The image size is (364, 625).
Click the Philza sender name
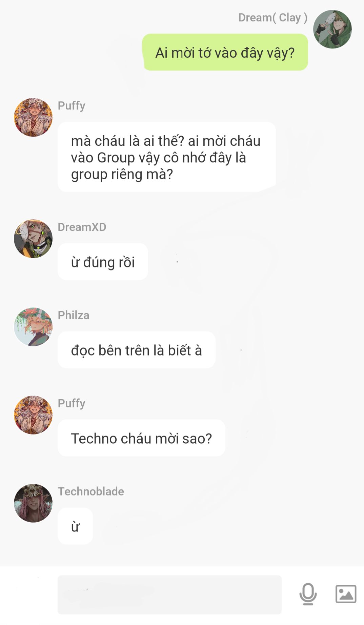tap(74, 315)
